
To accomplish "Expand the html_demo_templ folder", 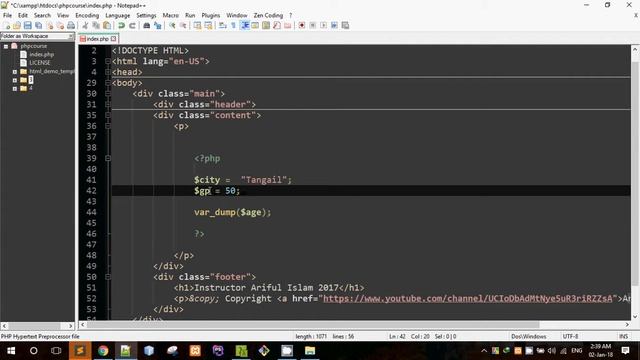I will pyautogui.click(x=15, y=71).
